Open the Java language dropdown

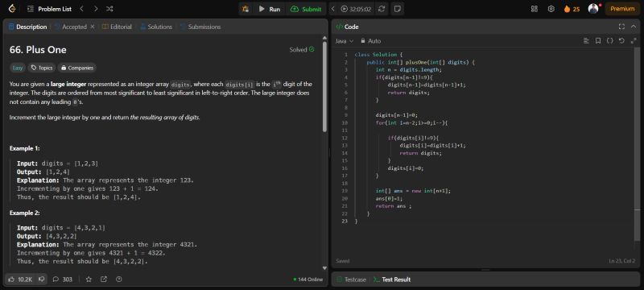coord(345,41)
